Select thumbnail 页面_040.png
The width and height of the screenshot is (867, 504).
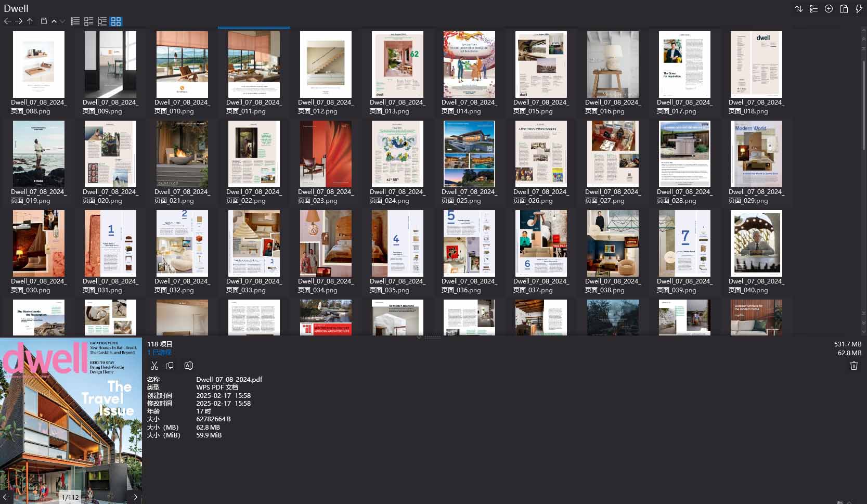point(756,243)
